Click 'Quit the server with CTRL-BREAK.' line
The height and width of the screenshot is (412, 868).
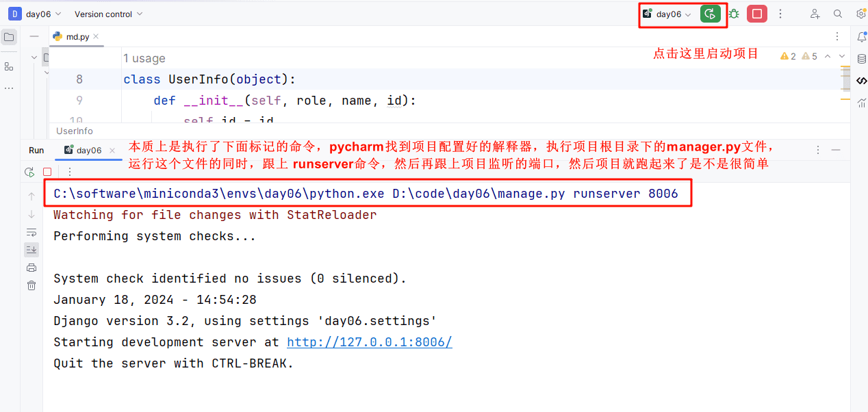[173, 363]
